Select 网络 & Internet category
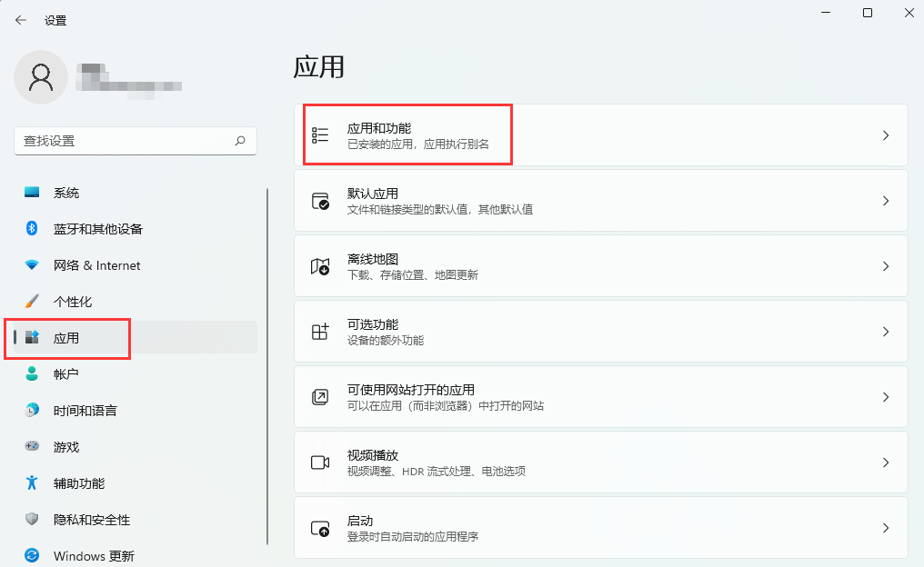 [136, 265]
